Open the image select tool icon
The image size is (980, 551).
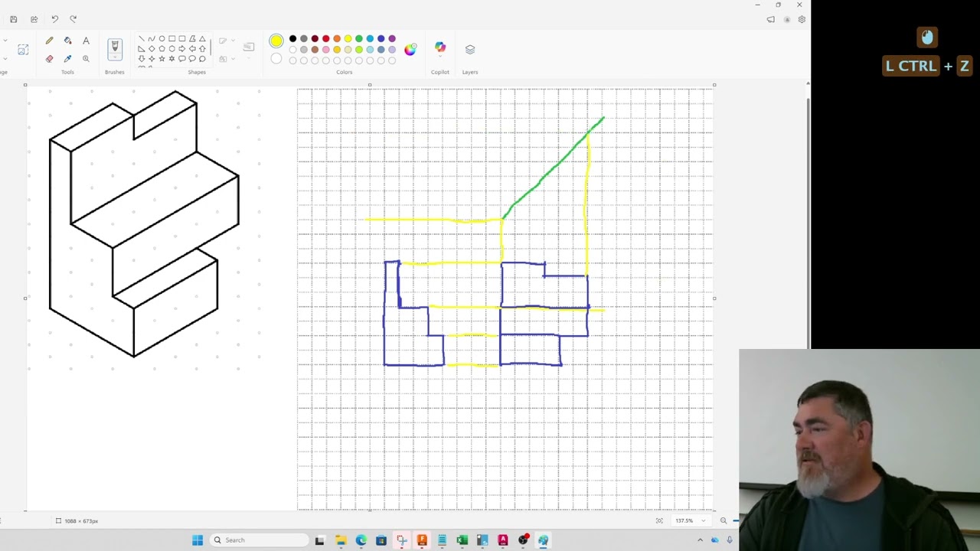point(23,50)
